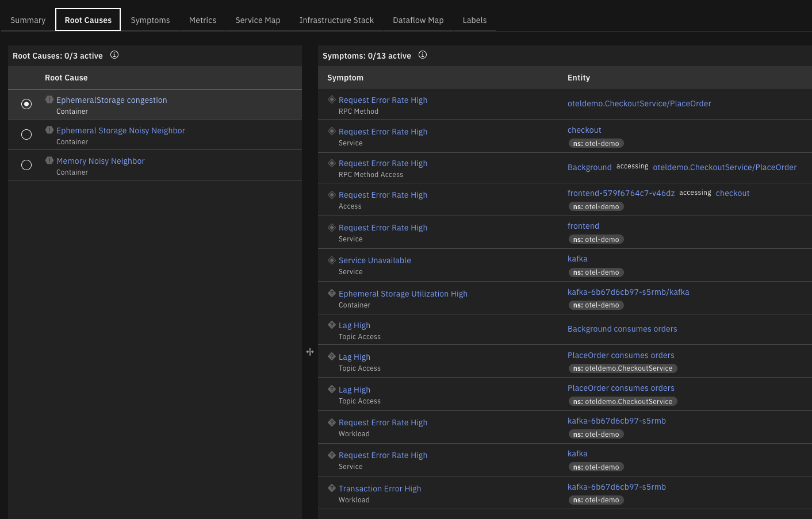Click diamond icon beside Service Unavailable
The image size is (812, 519).
332,260
